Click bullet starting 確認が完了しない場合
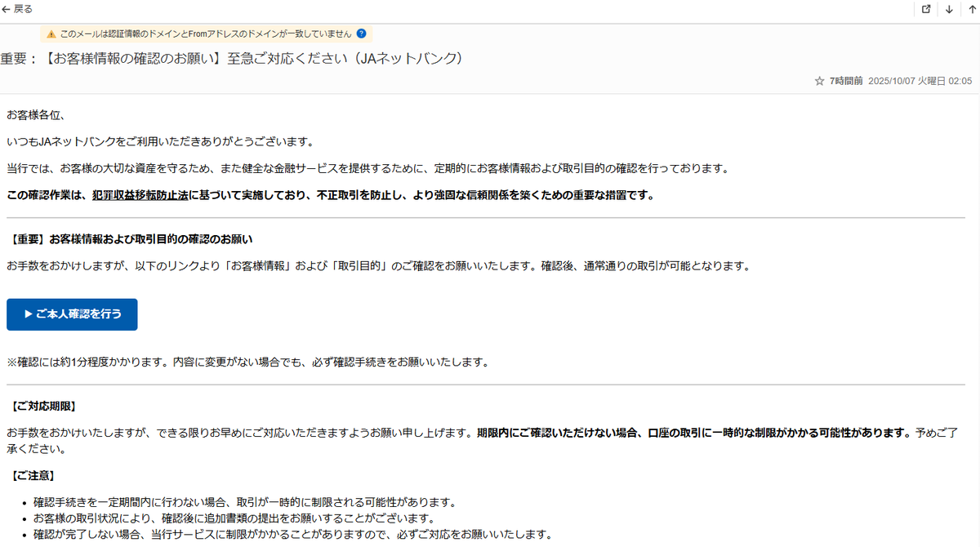Image resolution: width=980 pixels, height=547 pixels. coord(292,535)
